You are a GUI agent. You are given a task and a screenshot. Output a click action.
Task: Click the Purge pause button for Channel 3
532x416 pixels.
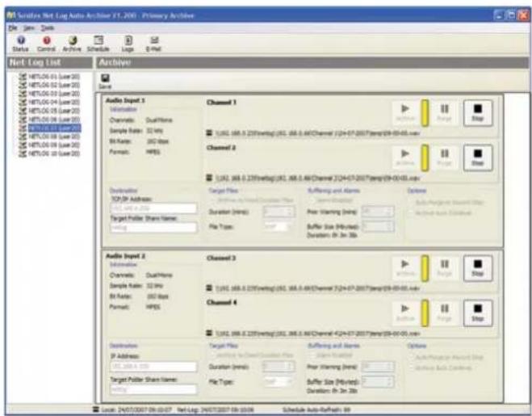pos(444,268)
